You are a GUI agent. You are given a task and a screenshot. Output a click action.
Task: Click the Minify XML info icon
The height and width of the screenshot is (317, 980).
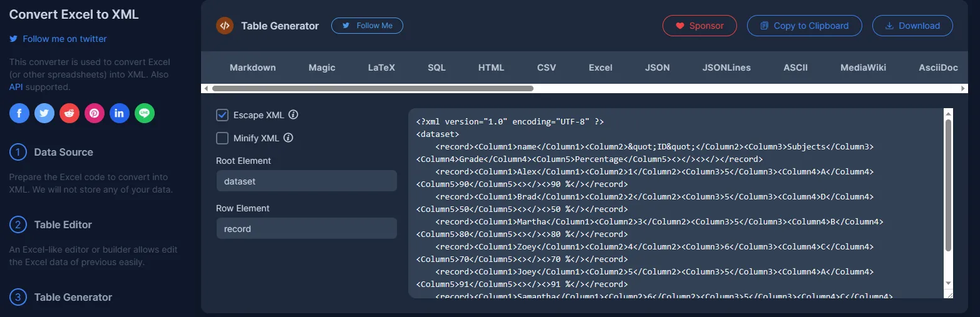coord(289,138)
